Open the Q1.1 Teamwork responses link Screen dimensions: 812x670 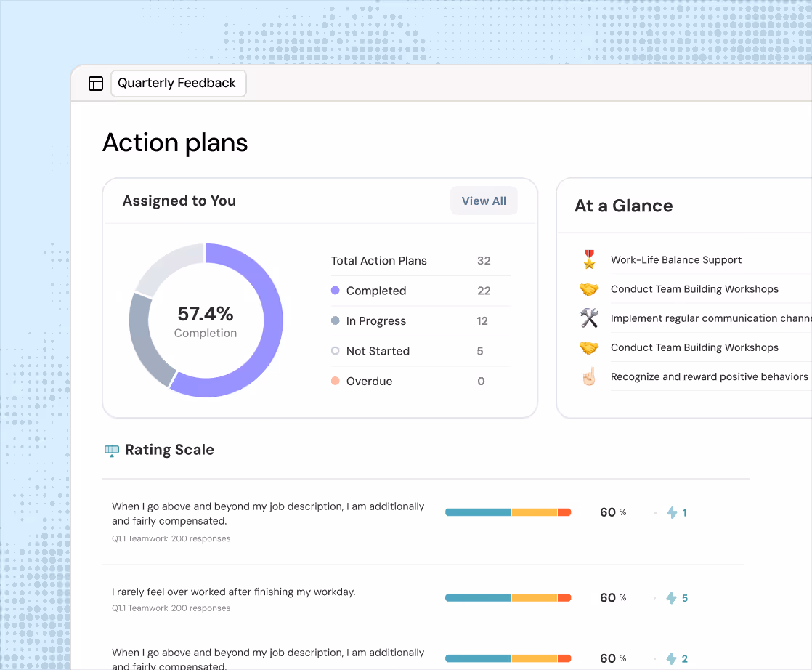point(171,538)
